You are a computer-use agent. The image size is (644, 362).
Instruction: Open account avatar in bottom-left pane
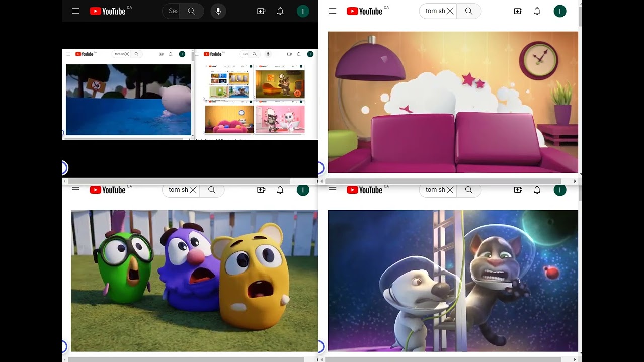303,190
